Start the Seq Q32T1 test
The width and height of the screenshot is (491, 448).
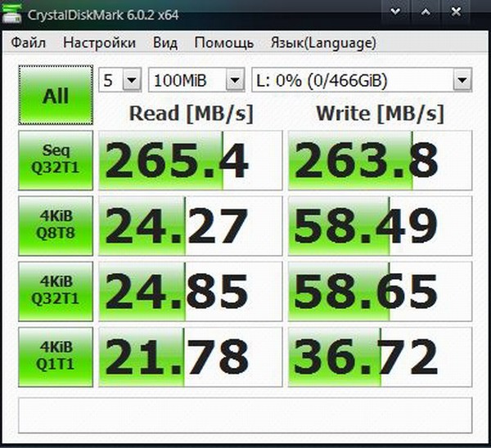click(x=55, y=158)
